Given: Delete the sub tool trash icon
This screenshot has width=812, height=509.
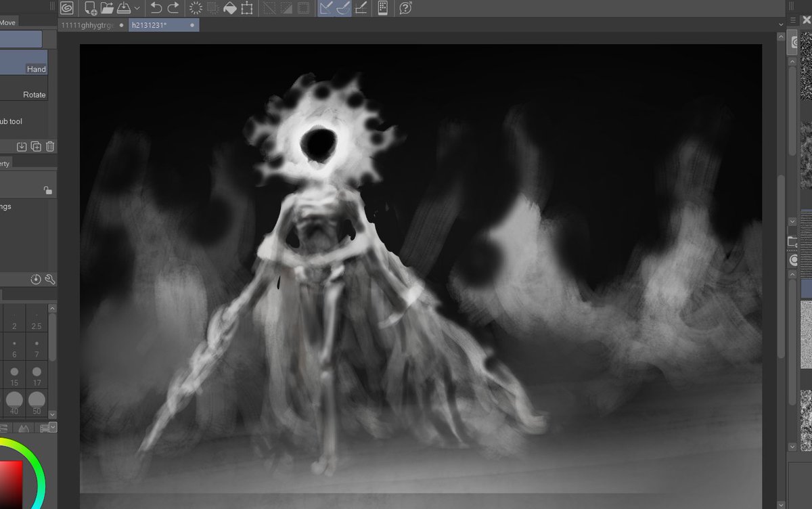Looking at the screenshot, I should pos(50,147).
